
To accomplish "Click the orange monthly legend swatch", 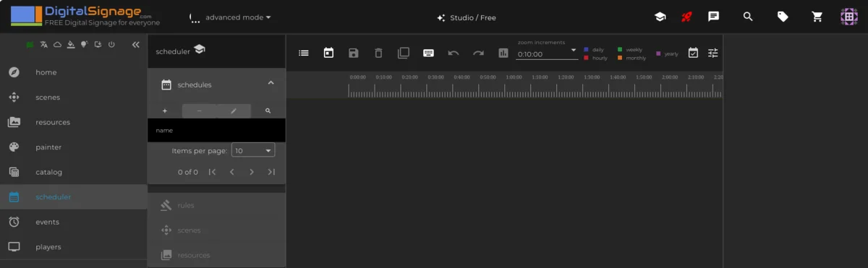I will click(x=620, y=58).
